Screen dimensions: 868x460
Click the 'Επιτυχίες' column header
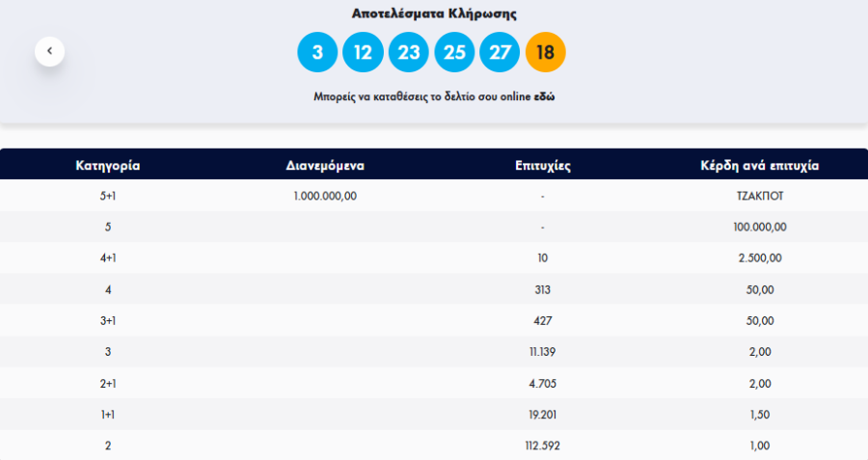click(x=543, y=165)
